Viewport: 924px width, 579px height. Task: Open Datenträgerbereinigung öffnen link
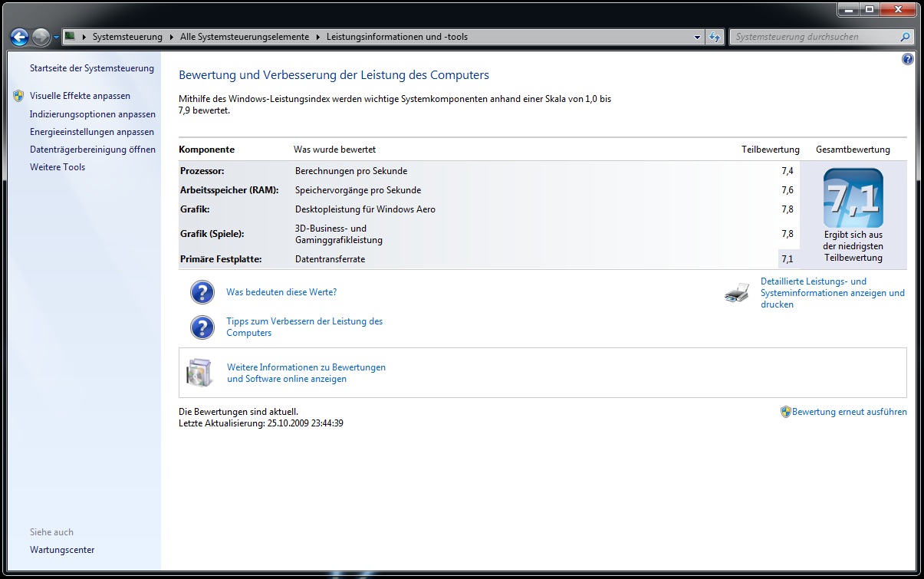[x=93, y=150]
